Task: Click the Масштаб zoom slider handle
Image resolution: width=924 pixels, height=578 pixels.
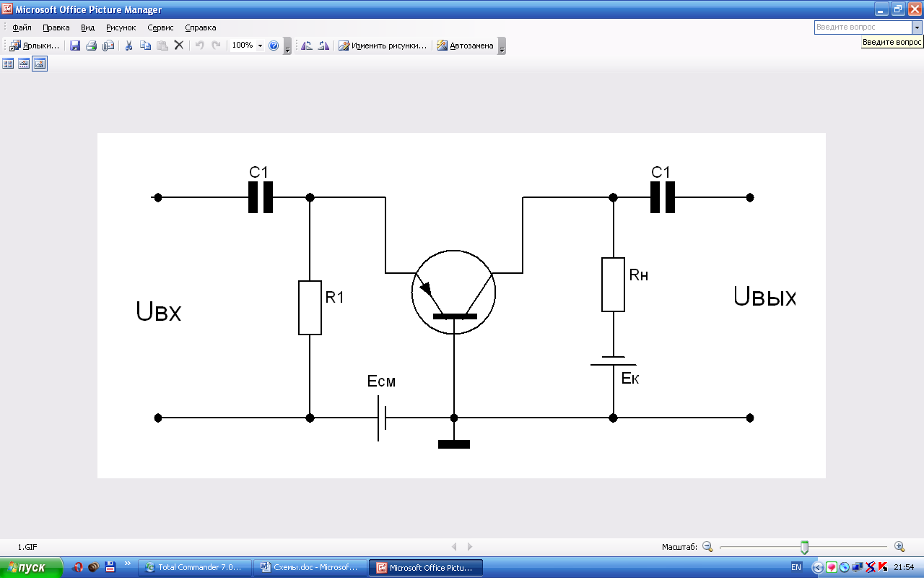Action: pos(804,547)
